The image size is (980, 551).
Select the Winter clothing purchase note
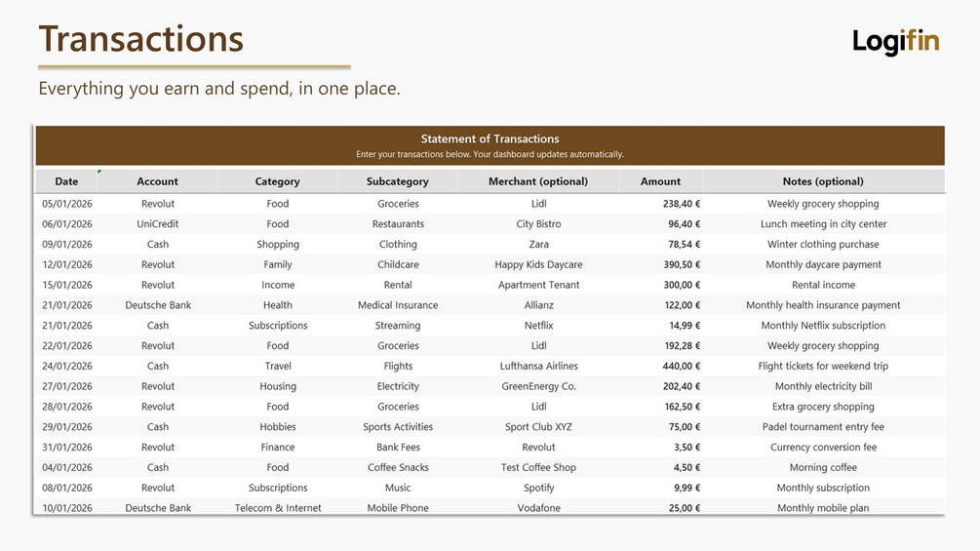pos(823,244)
